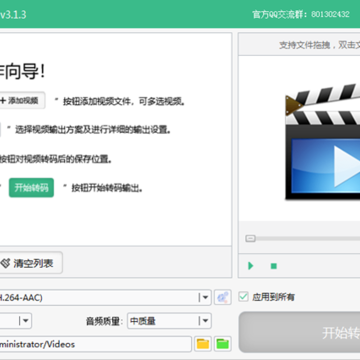Click the 支持文件拖拽 hint text

tap(319, 45)
